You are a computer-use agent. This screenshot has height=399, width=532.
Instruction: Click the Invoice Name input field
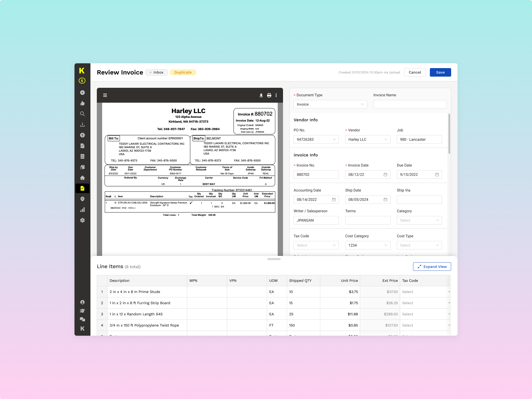[410, 104]
